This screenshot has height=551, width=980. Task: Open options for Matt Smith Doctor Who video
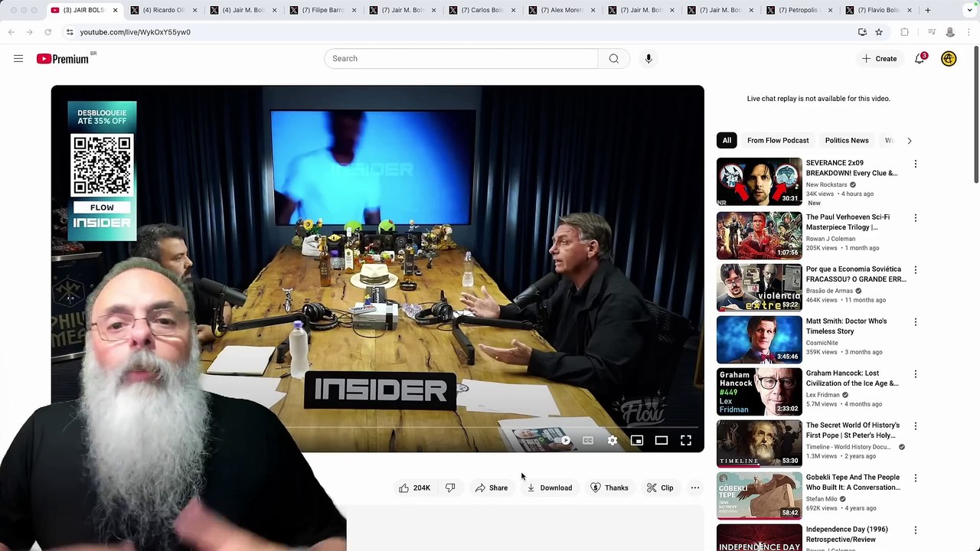click(x=916, y=322)
